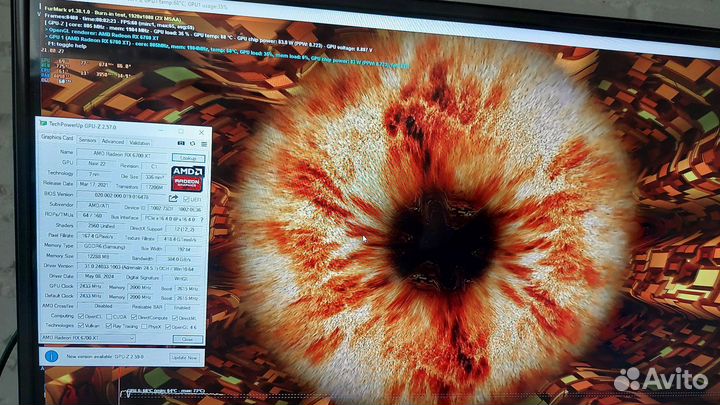
Task: Click the GPU field showing Navi 22
Action: pos(97,163)
